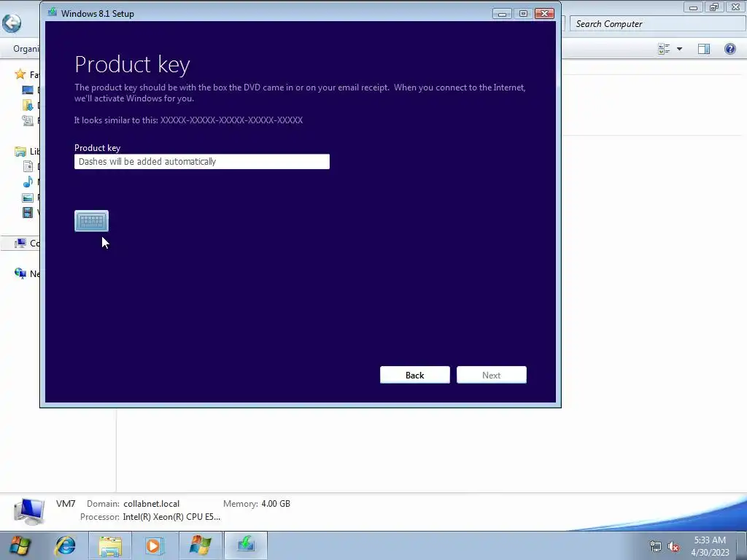Screen dimensions: 747x560
Task: Open the network tray icon
Action: coord(656,547)
